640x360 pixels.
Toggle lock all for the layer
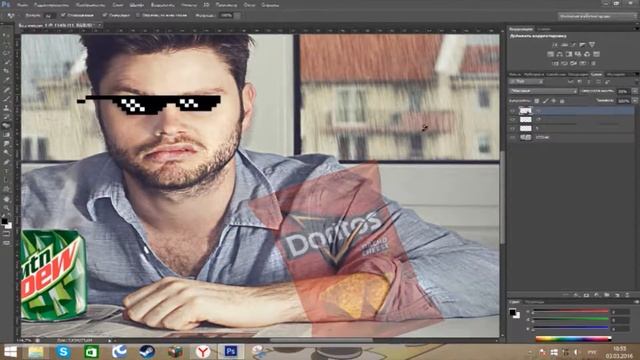tap(562, 101)
